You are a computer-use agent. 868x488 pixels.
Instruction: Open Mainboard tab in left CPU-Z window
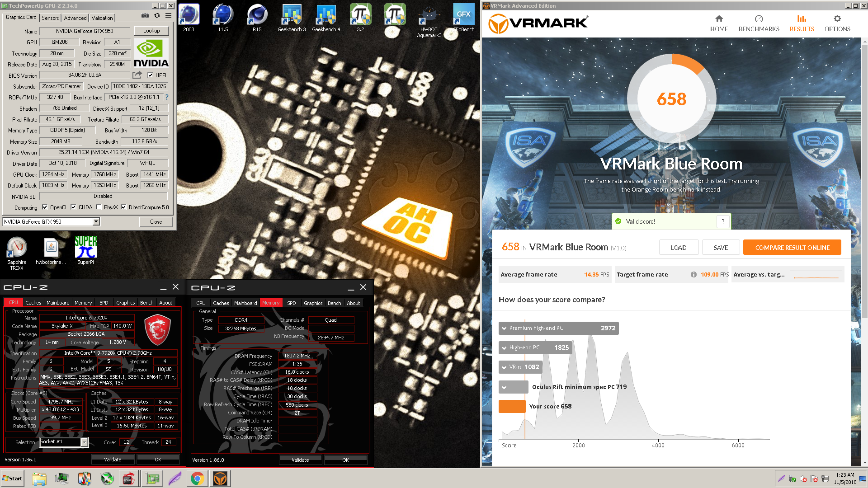click(x=58, y=303)
